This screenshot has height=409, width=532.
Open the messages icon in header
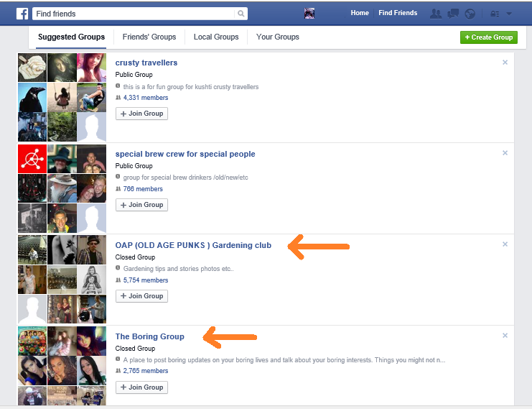coord(453,14)
